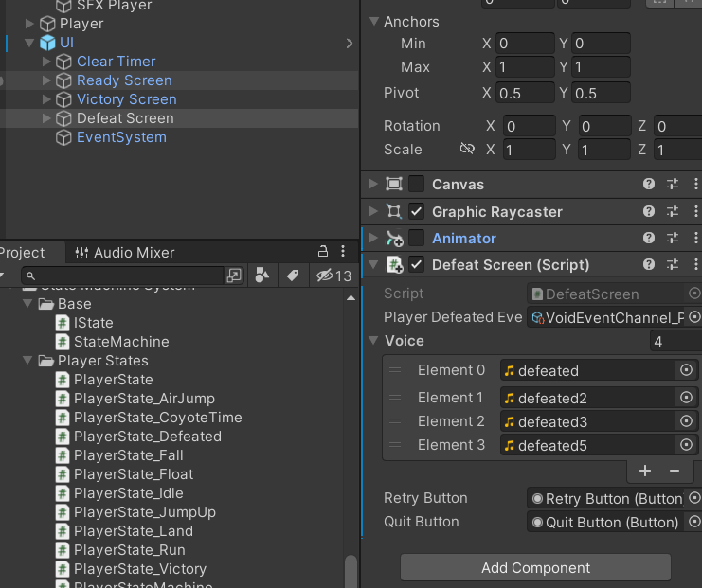Expand the Canvas component
This screenshot has width=702, height=588.
pos(373,184)
